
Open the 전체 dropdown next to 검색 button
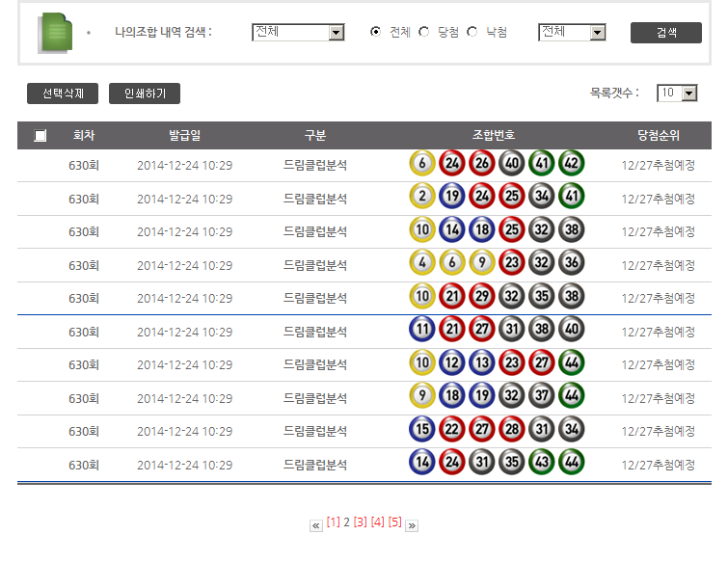(571, 33)
